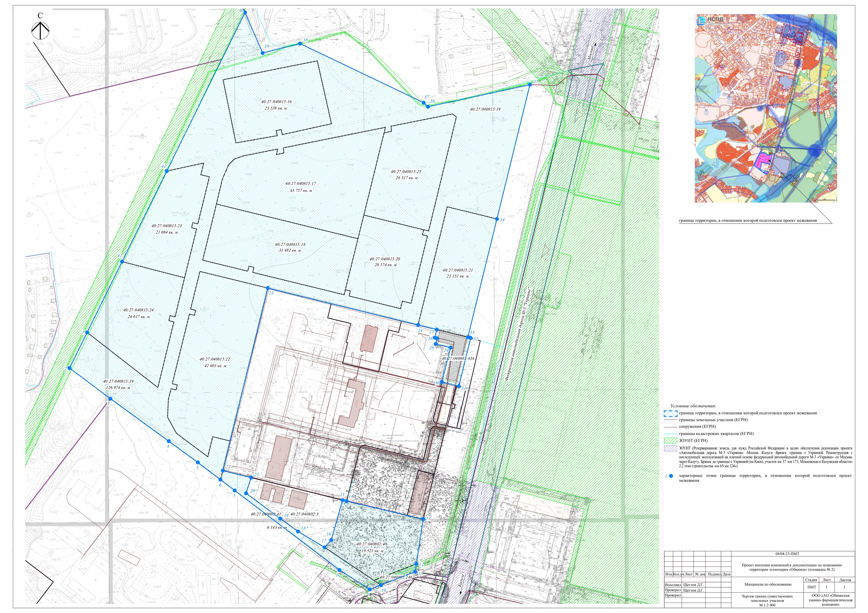Click boundary point marker 23
This screenshot has width=868, height=613.
pyautogui.click(x=268, y=288)
